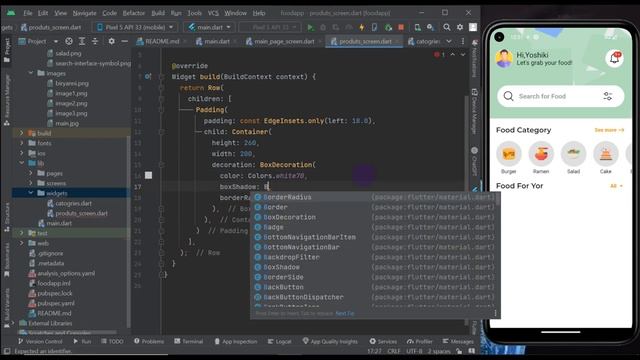Open the Tools menu
Viewport: 640px width, 360px height.
tap(194, 13)
